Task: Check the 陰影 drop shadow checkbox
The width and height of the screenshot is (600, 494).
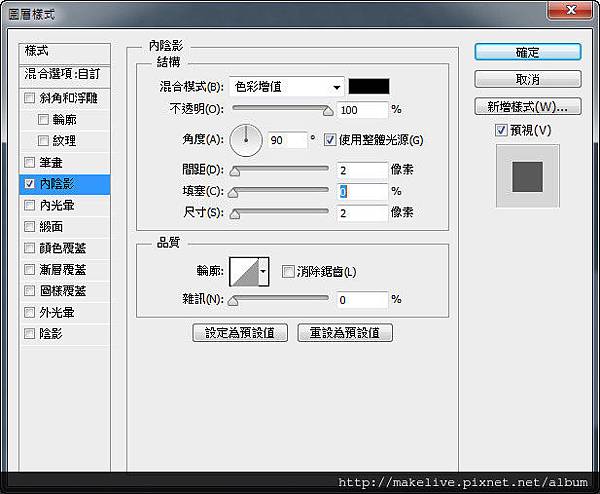Action: pyautogui.click(x=29, y=334)
